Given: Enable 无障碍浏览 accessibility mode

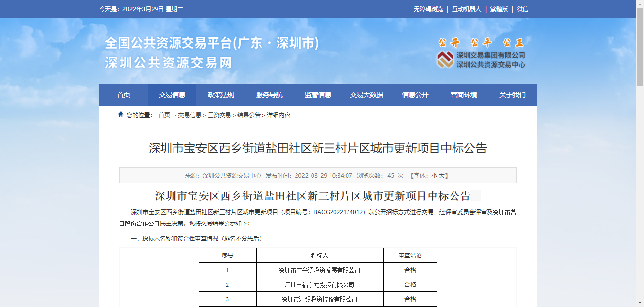Looking at the screenshot, I should tap(428, 9).
